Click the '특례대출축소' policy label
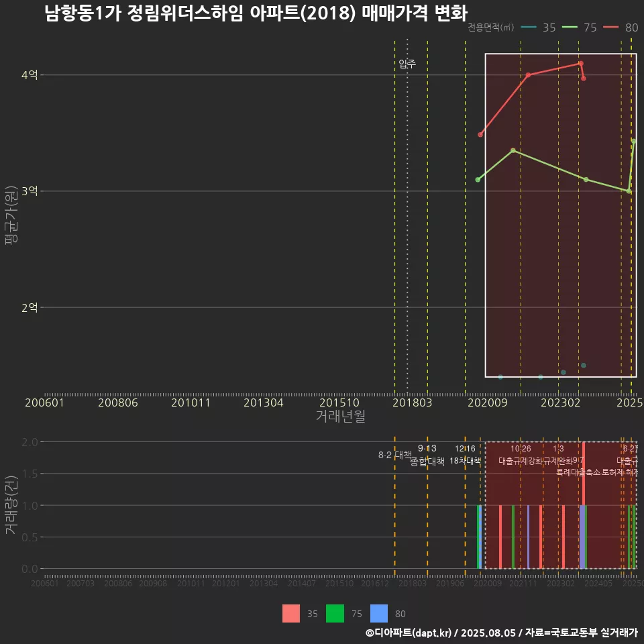Screen dimensions: 644x644 coord(578,472)
